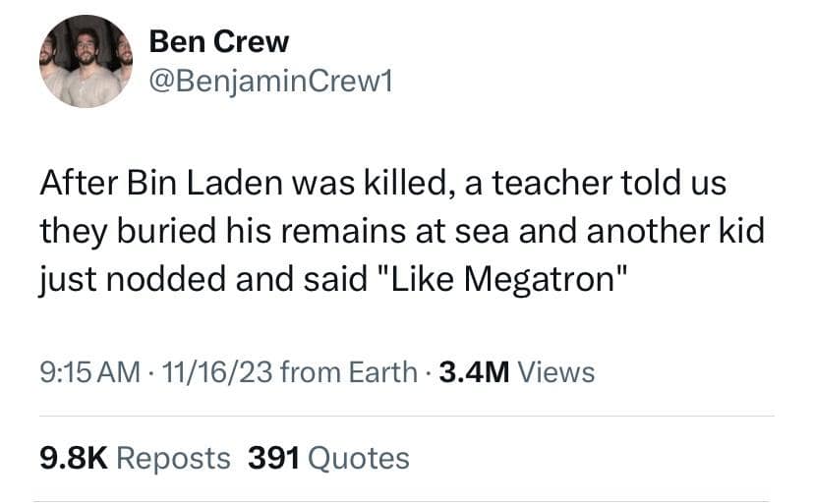814x504 pixels.
Task: Click the Ben Crew display name
Action: coord(218,42)
